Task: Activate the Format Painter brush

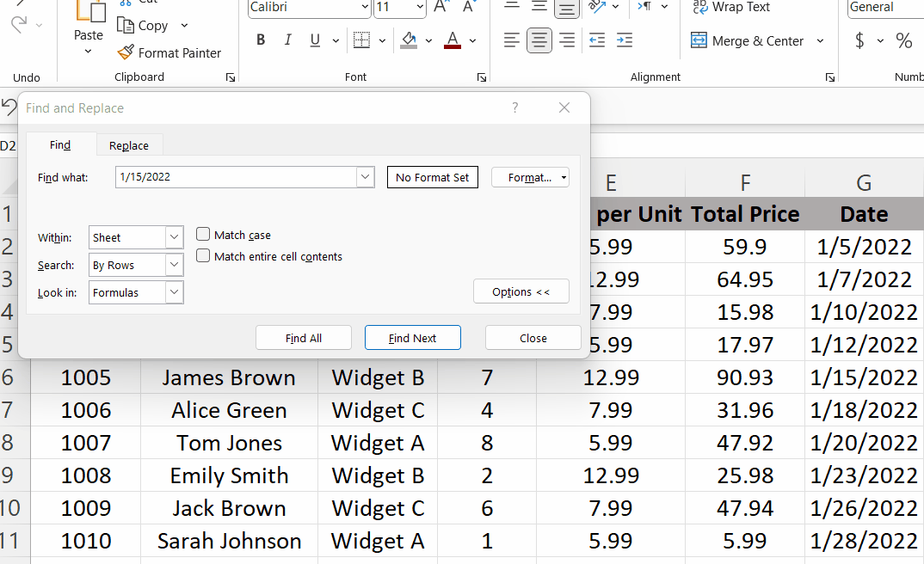Action: click(126, 52)
